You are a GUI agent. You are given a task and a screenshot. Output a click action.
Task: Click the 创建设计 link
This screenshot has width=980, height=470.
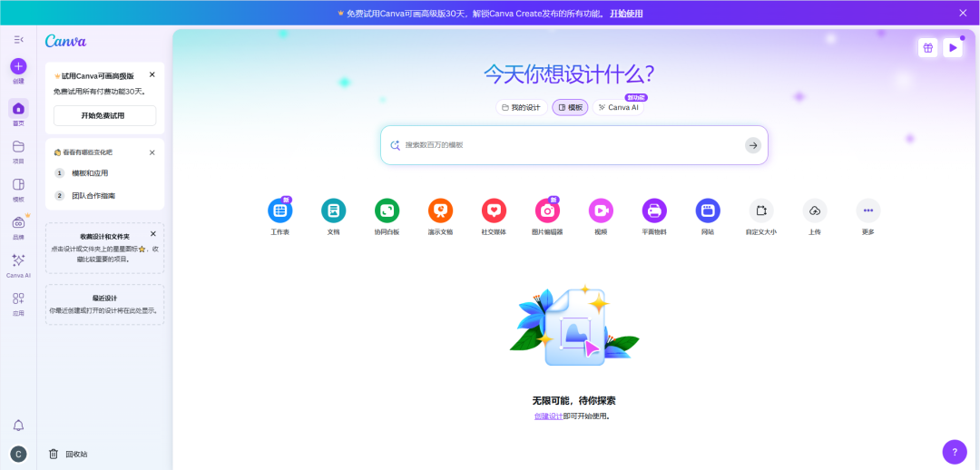pyautogui.click(x=548, y=416)
